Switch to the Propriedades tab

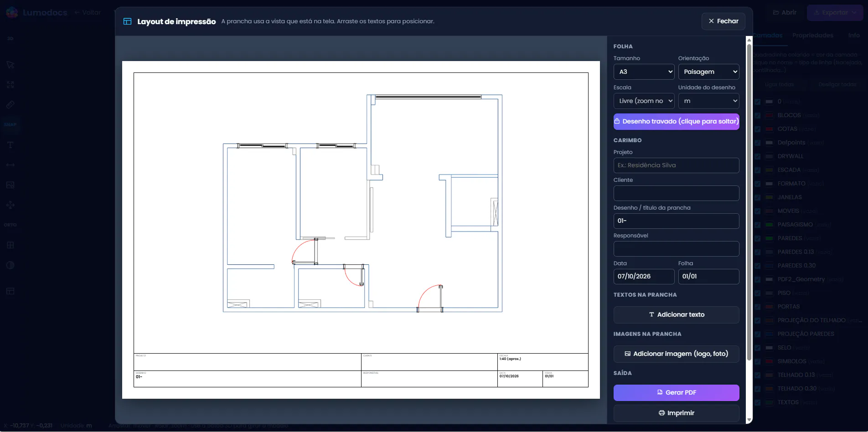tap(812, 36)
